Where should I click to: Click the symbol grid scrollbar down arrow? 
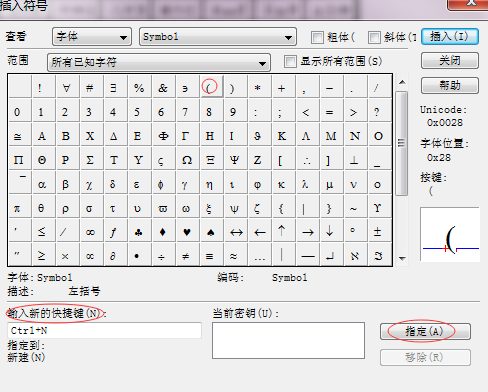402,258
